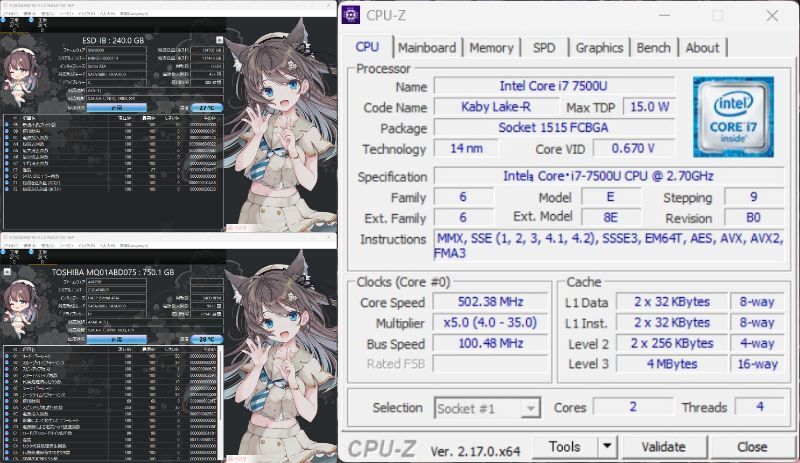Click the blue health status button for TOSHIBA disk

coord(117,339)
